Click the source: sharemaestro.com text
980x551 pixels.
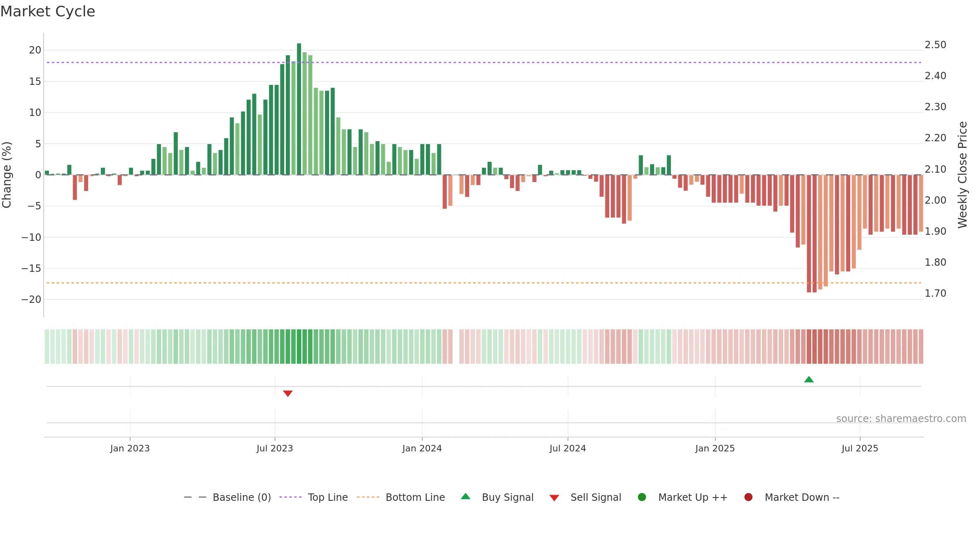tap(901, 419)
